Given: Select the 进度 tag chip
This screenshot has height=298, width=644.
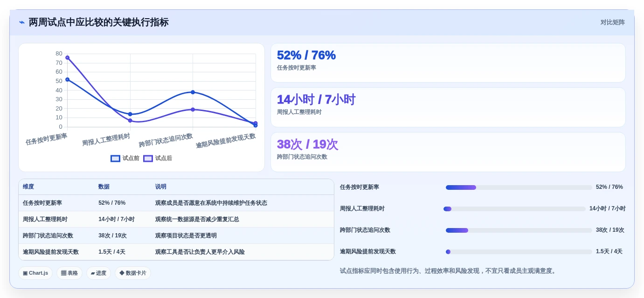Looking at the screenshot, I should pyautogui.click(x=98, y=273).
